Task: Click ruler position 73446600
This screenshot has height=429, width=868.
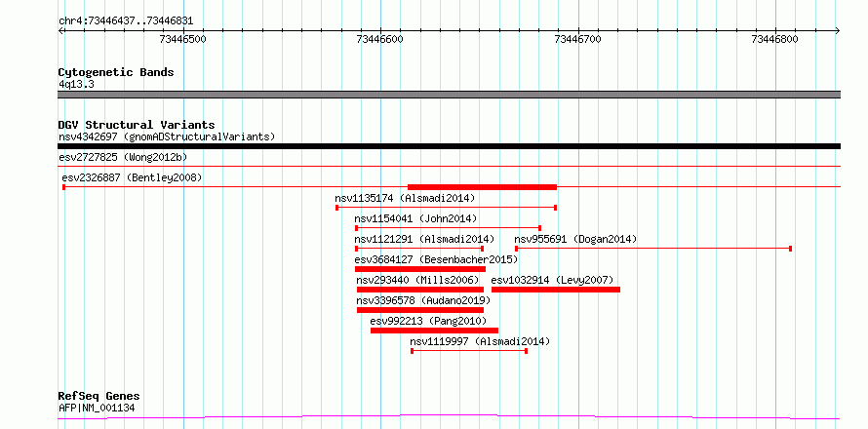Action: click(x=380, y=39)
